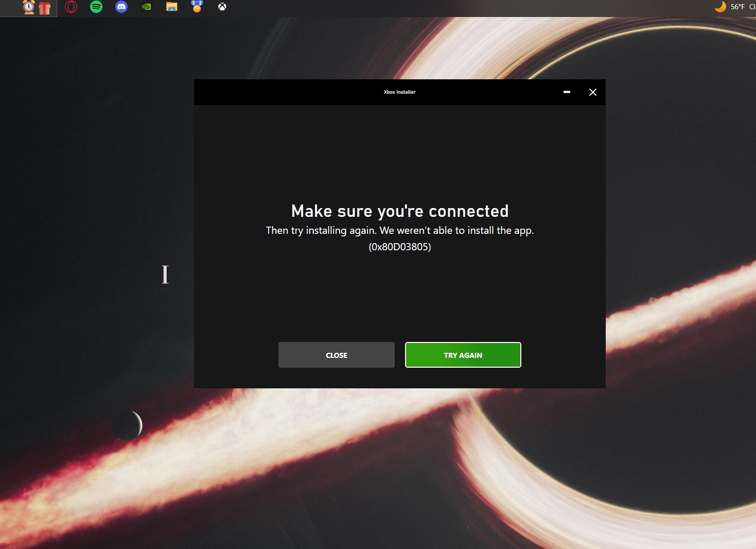756x549 pixels.
Task: Open the medal icon
Action: [x=197, y=6]
